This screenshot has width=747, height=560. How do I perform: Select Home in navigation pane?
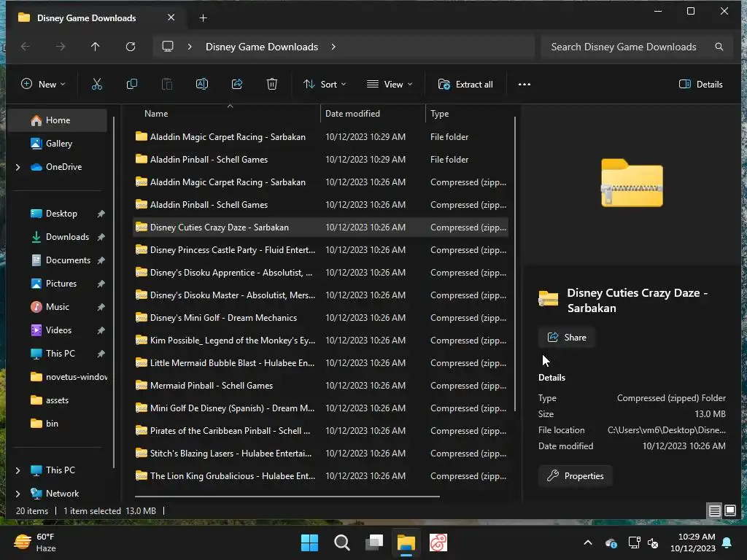[x=58, y=120]
